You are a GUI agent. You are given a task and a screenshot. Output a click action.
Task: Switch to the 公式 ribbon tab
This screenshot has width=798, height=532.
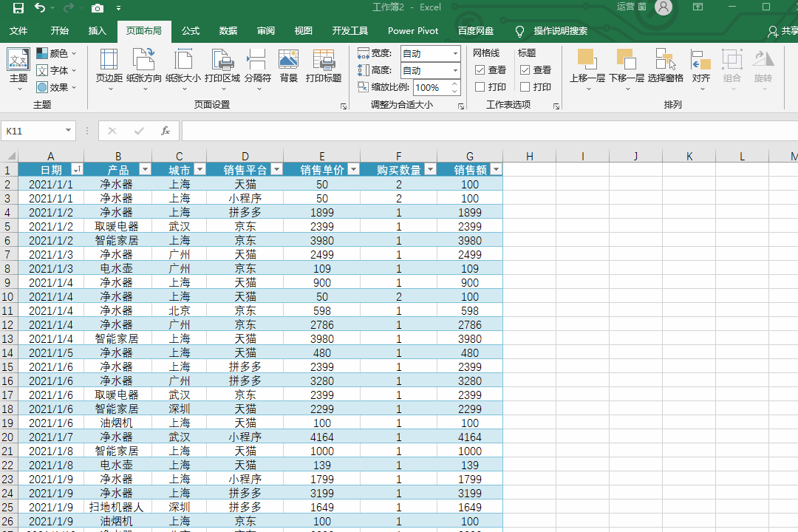click(191, 31)
